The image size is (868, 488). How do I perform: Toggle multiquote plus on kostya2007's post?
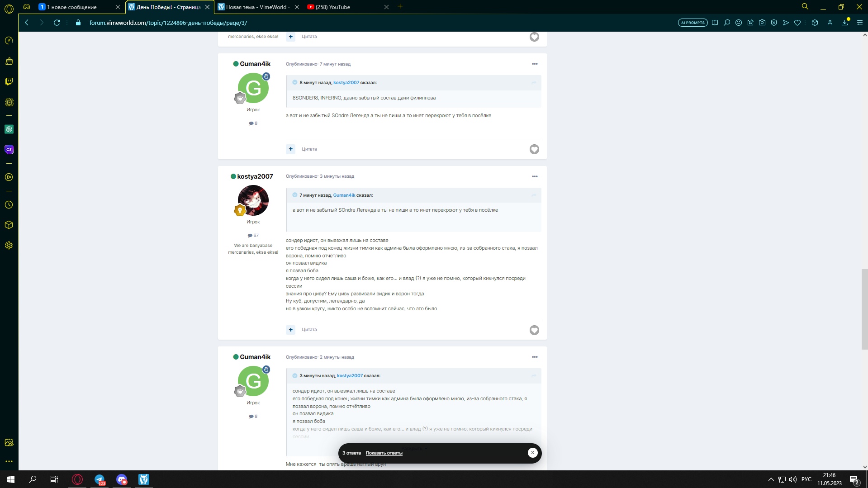pos(290,330)
